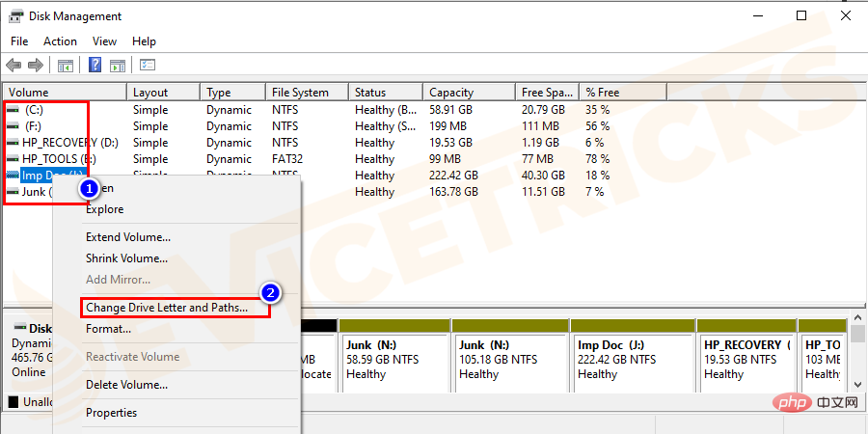Click the black Unallocated legend swatch
This screenshot has width=868, height=434.
click(14, 402)
